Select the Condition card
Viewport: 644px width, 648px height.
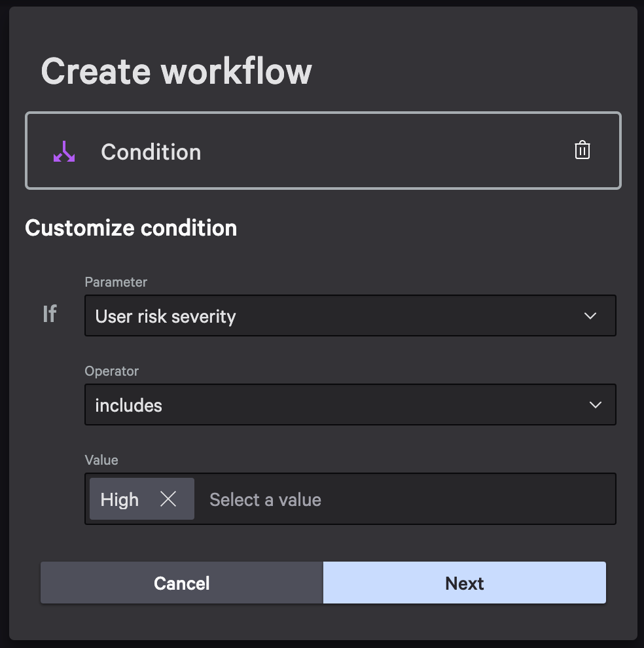(x=323, y=151)
